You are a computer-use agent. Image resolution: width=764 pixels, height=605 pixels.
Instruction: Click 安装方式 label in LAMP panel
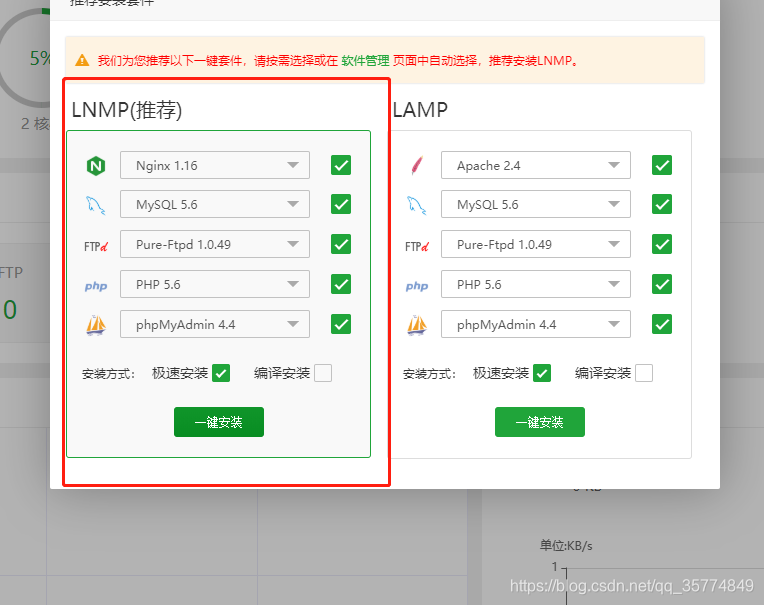(429, 374)
